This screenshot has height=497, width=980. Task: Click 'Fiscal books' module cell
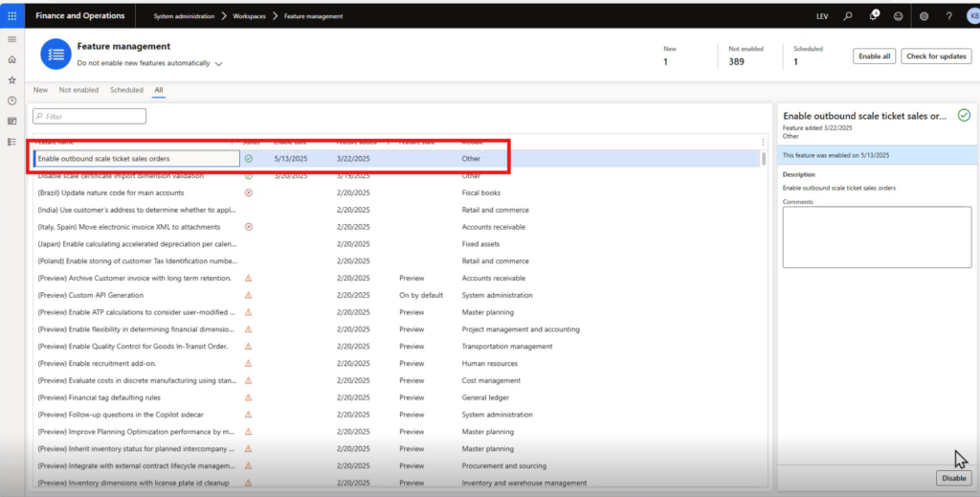click(x=481, y=192)
